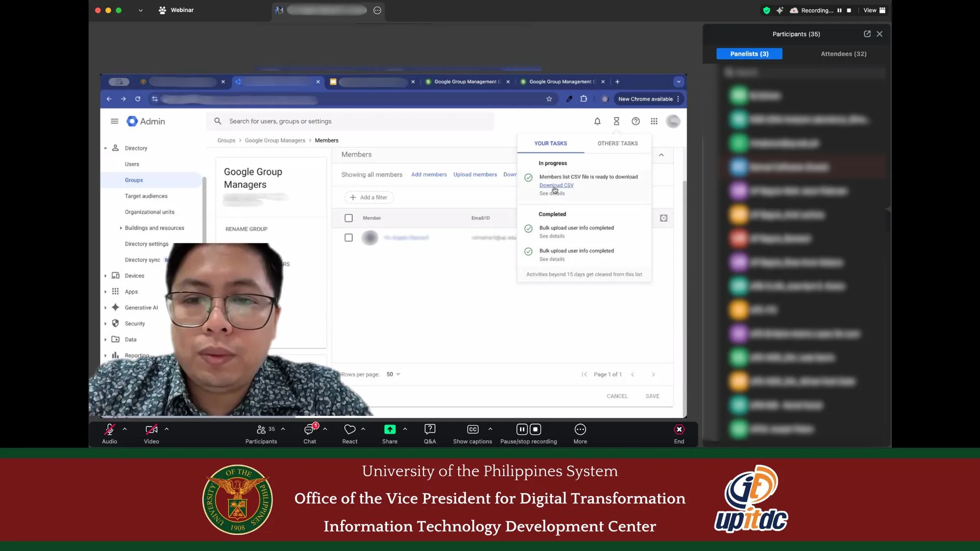Expand share options arrow
980x551 pixels.
405,429
